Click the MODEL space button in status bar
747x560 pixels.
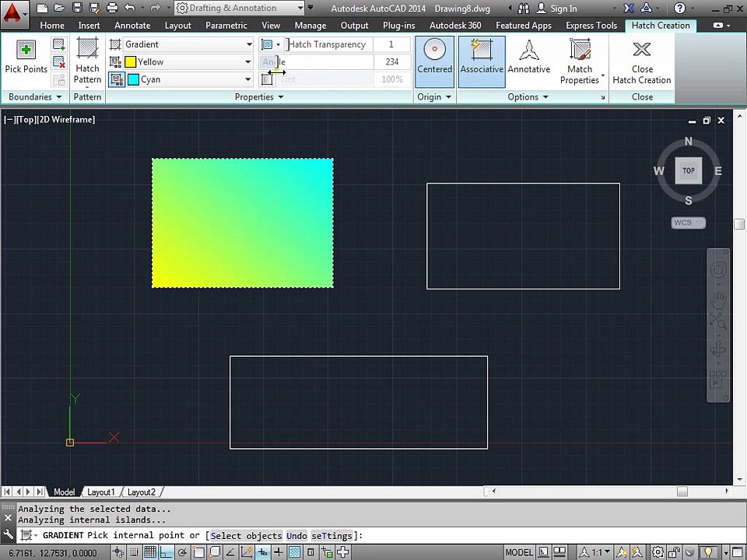(x=519, y=552)
